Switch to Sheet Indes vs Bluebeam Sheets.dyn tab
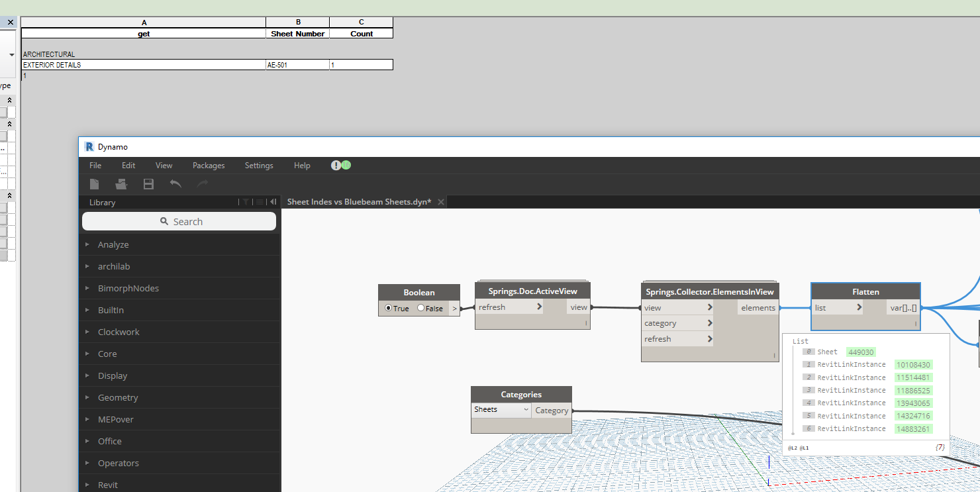Viewport: 980px width, 492px height. click(x=359, y=202)
